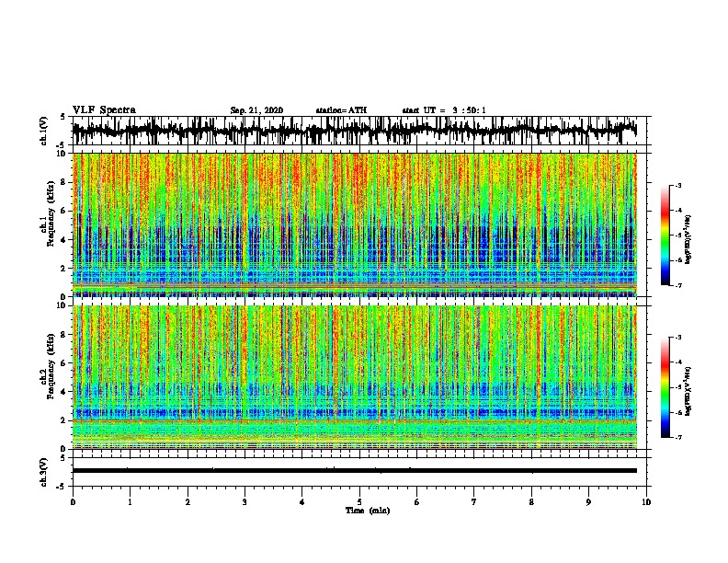728x563 pixels.
Task: Click the time axis tick label "7"
Action: pos(474,502)
